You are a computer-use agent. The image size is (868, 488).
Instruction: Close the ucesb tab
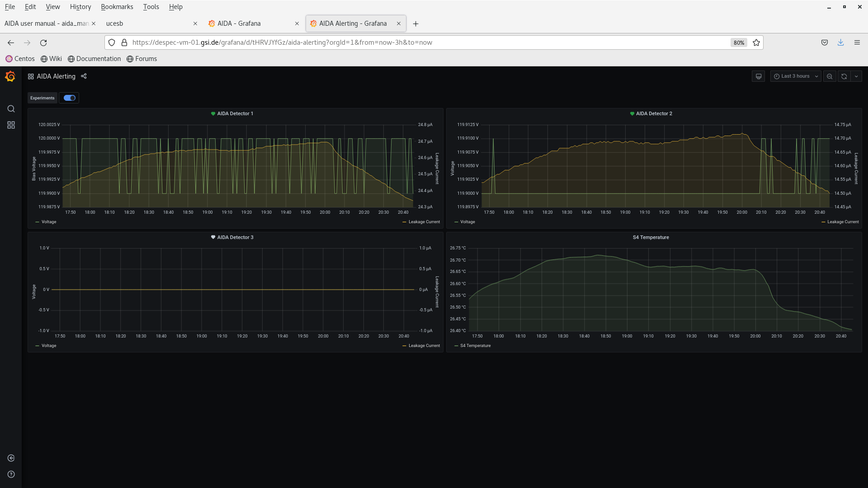click(195, 23)
